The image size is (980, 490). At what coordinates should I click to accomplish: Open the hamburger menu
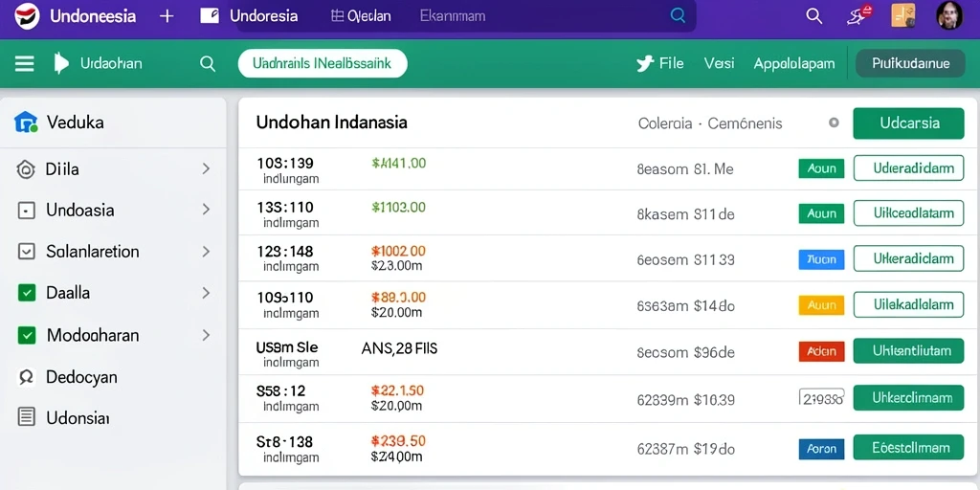coord(24,63)
